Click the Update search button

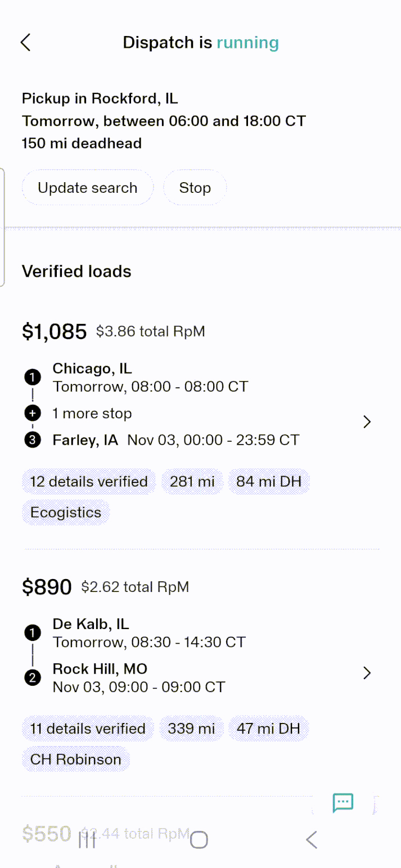coord(88,188)
